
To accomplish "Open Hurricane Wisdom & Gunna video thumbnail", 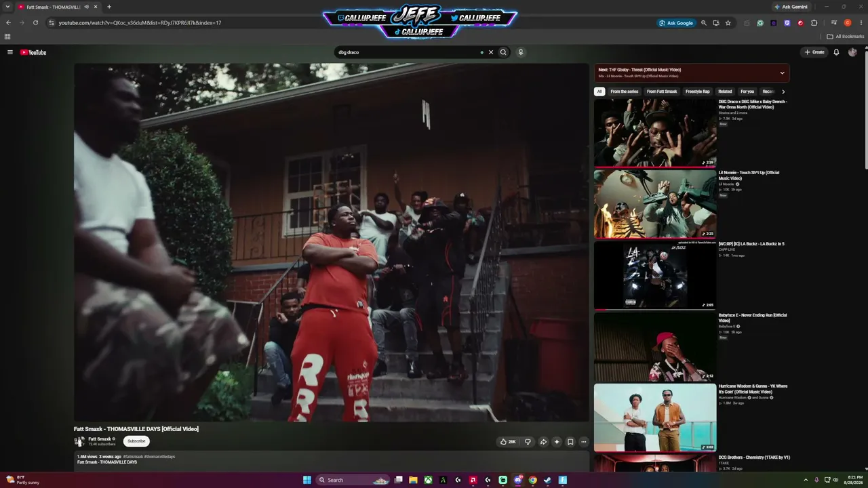I will [655, 418].
